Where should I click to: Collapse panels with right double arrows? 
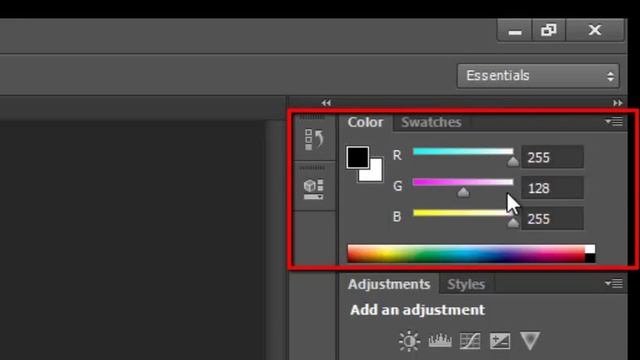click(618, 103)
